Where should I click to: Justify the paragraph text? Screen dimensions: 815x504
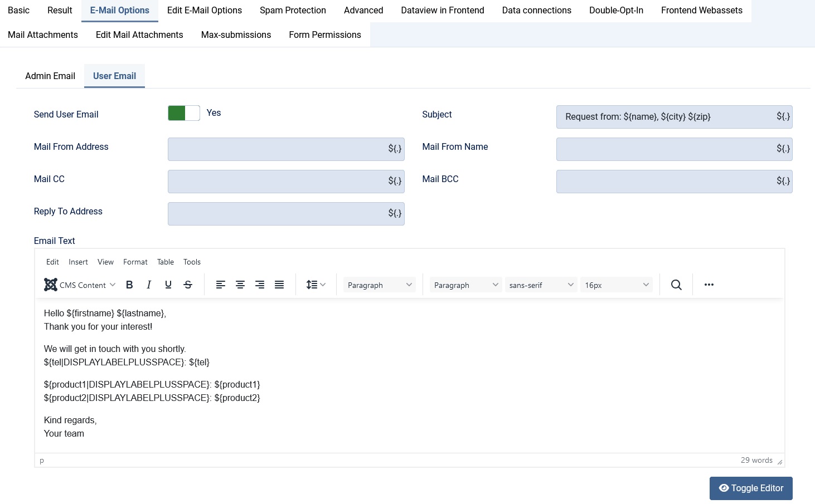point(279,285)
